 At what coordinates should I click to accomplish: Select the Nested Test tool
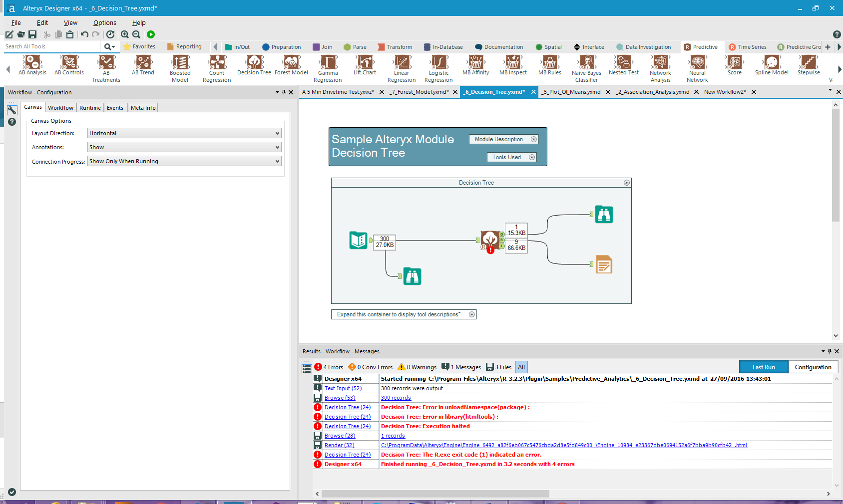coord(624,65)
